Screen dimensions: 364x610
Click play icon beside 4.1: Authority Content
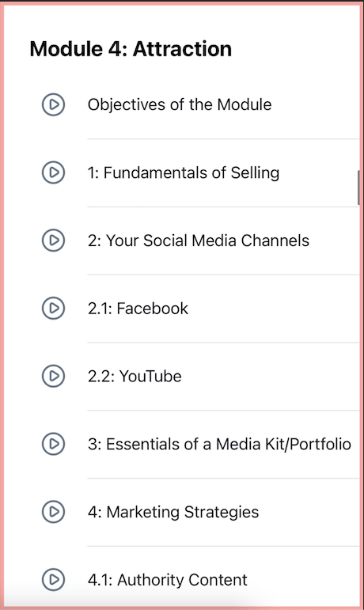pyautogui.click(x=53, y=579)
